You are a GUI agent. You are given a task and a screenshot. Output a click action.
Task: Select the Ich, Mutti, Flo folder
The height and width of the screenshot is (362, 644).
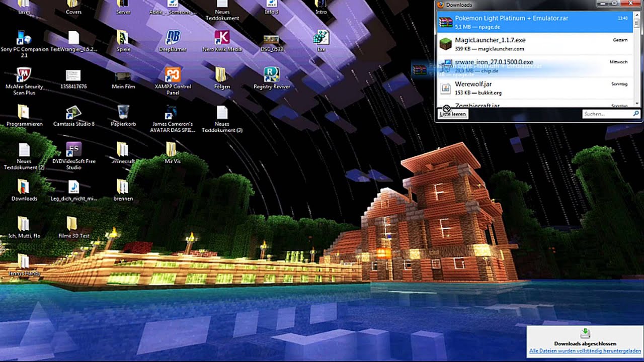pos(24,227)
